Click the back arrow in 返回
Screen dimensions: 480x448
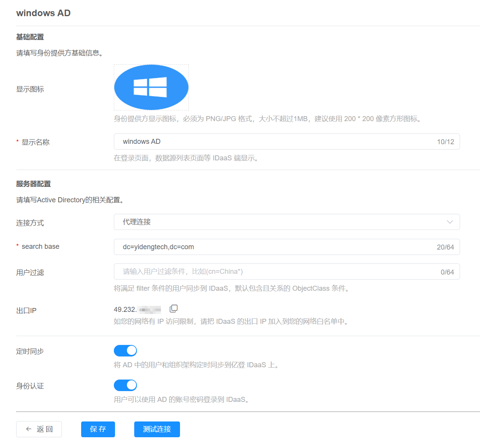tap(29, 429)
